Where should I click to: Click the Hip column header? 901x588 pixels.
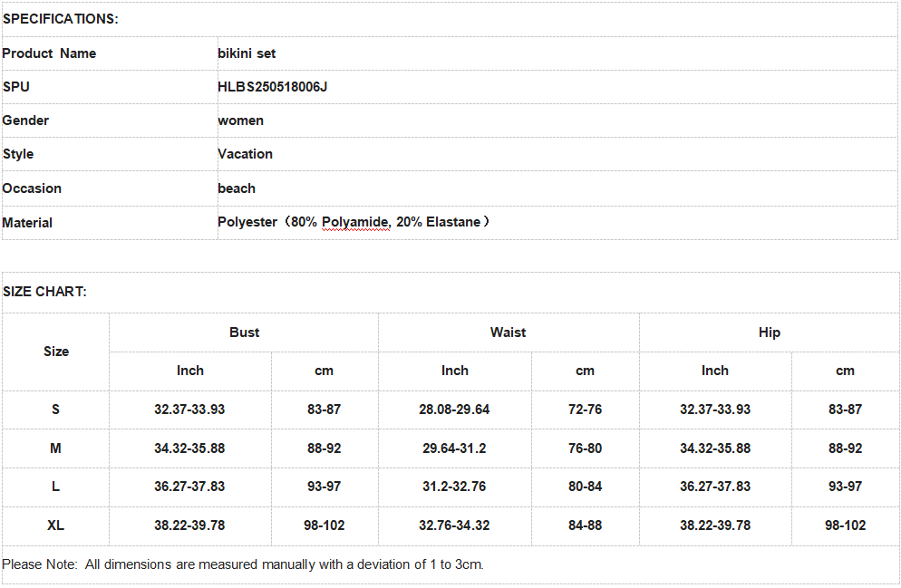(x=770, y=333)
